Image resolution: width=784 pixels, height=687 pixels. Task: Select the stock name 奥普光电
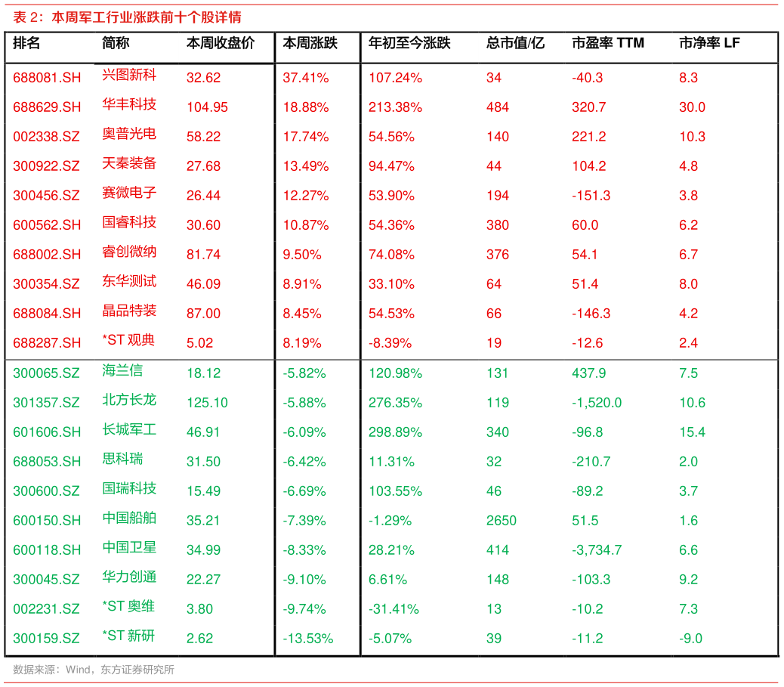click(129, 134)
